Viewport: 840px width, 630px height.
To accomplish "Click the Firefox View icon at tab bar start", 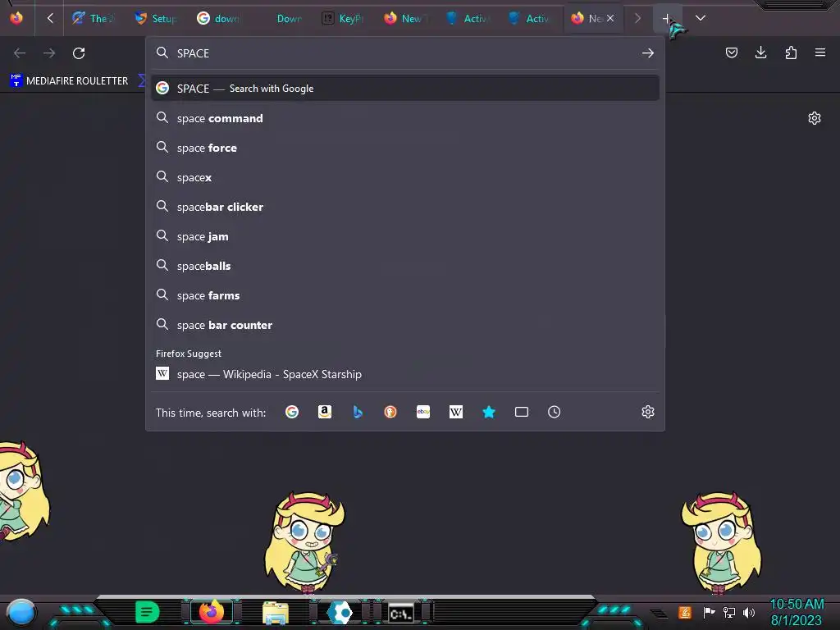I will [16, 18].
